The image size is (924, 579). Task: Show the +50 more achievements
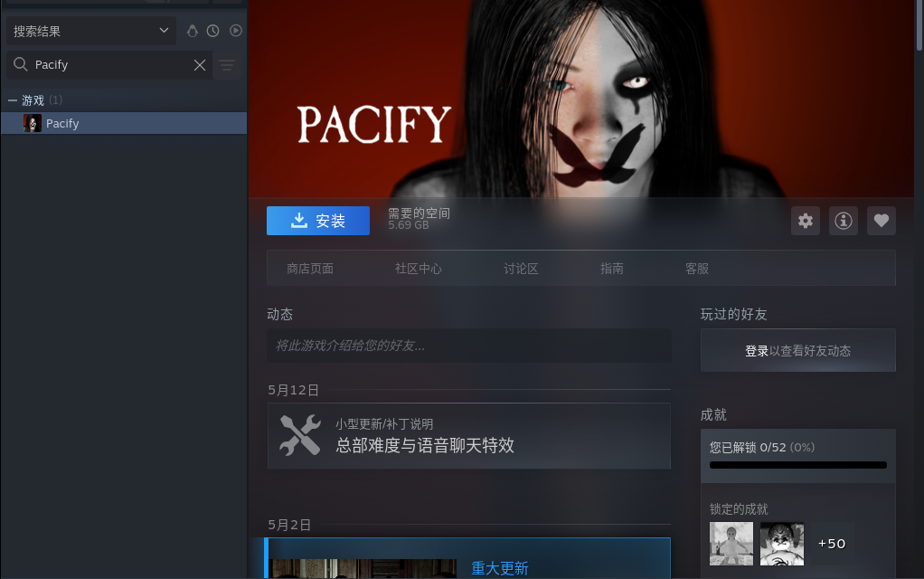click(832, 544)
